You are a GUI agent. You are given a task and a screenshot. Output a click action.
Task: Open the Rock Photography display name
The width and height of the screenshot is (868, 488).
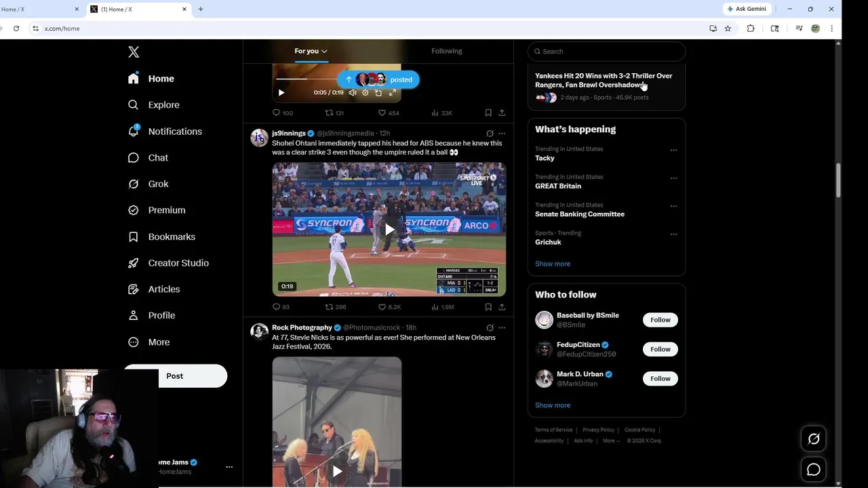(x=302, y=328)
